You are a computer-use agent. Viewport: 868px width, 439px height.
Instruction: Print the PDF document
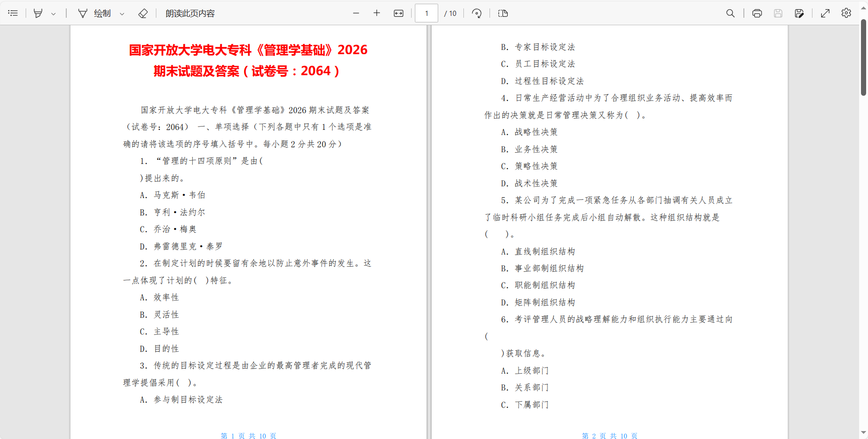757,13
